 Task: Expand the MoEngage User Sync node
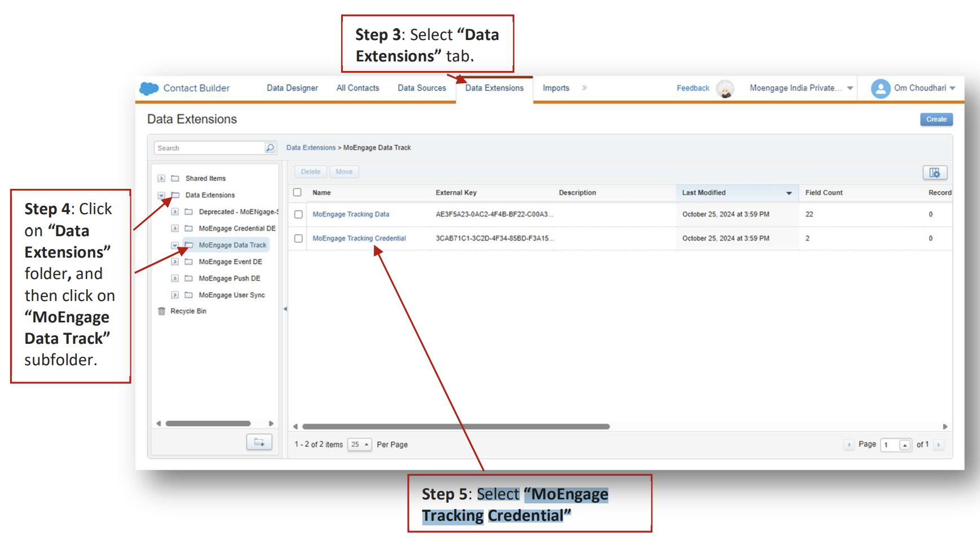click(175, 295)
